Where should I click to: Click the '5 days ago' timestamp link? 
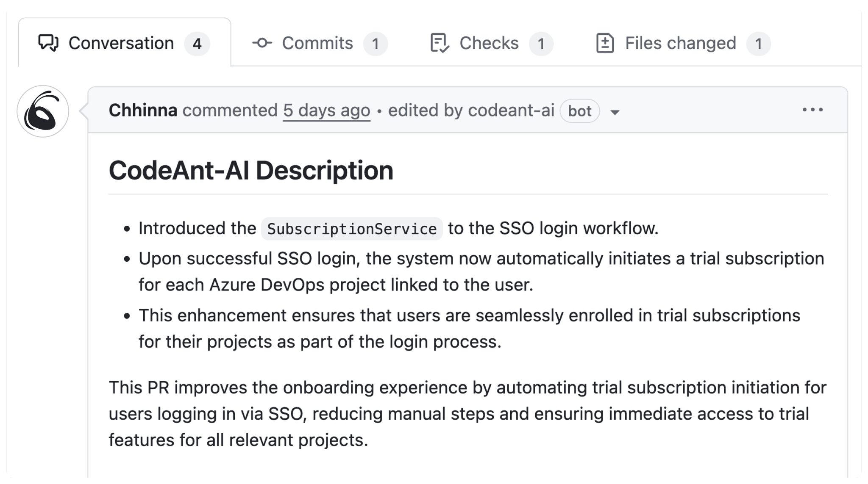click(327, 111)
